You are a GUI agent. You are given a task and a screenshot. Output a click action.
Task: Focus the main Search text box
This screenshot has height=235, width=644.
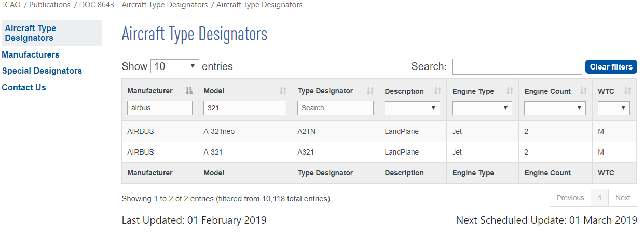tap(517, 66)
